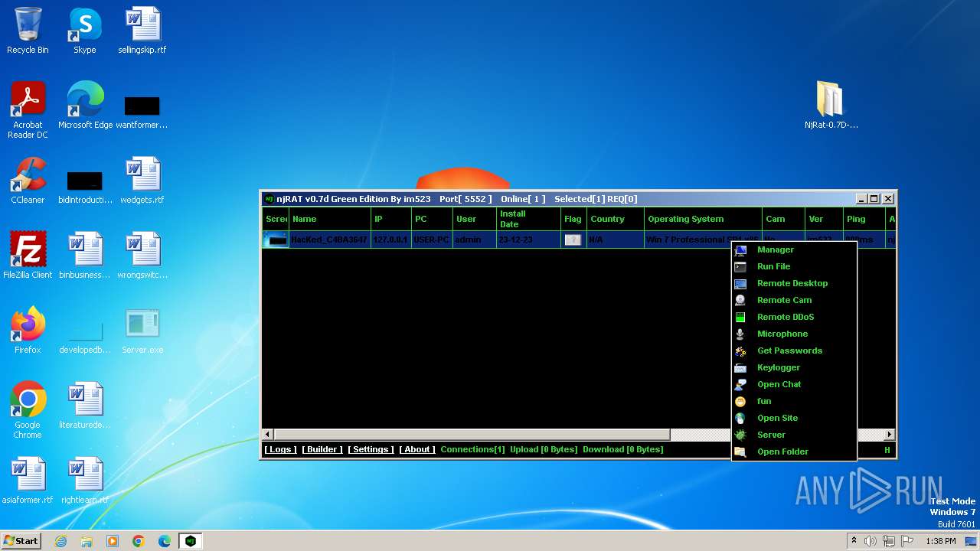Click the Open Chat bubble icon

point(740,385)
